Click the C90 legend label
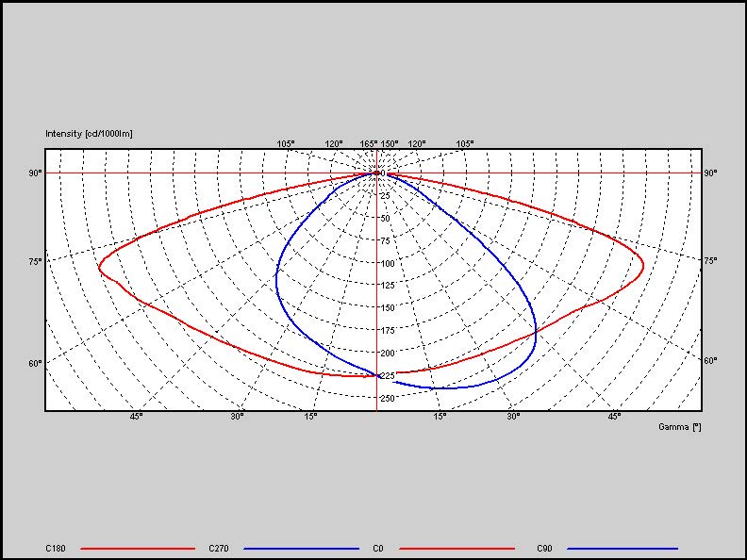The height and width of the screenshot is (560, 747). point(544,549)
